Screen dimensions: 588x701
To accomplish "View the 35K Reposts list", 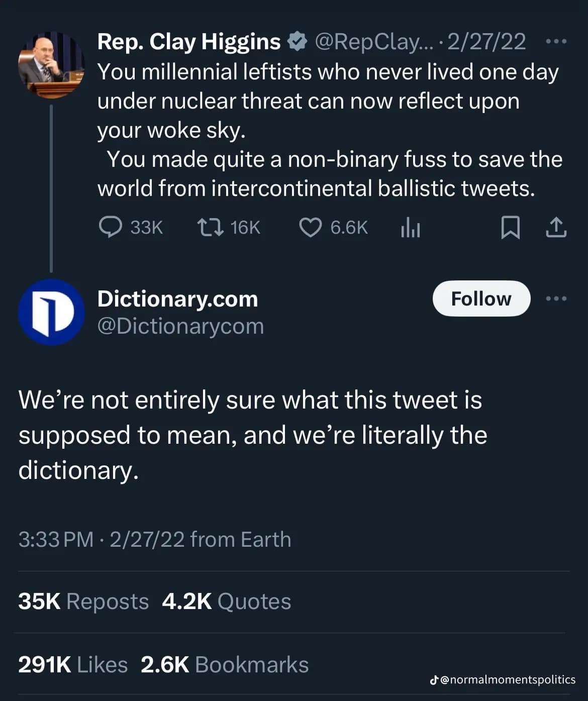I will [83, 602].
